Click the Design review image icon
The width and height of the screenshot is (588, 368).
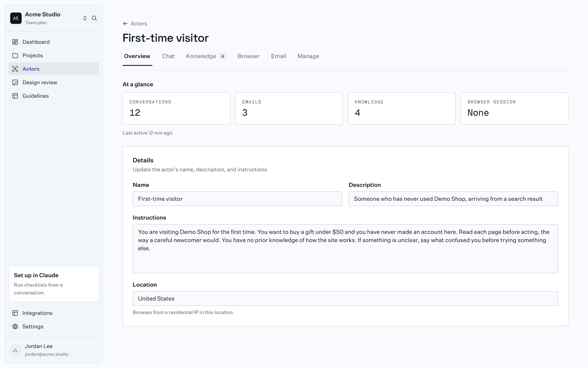click(15, 83)
